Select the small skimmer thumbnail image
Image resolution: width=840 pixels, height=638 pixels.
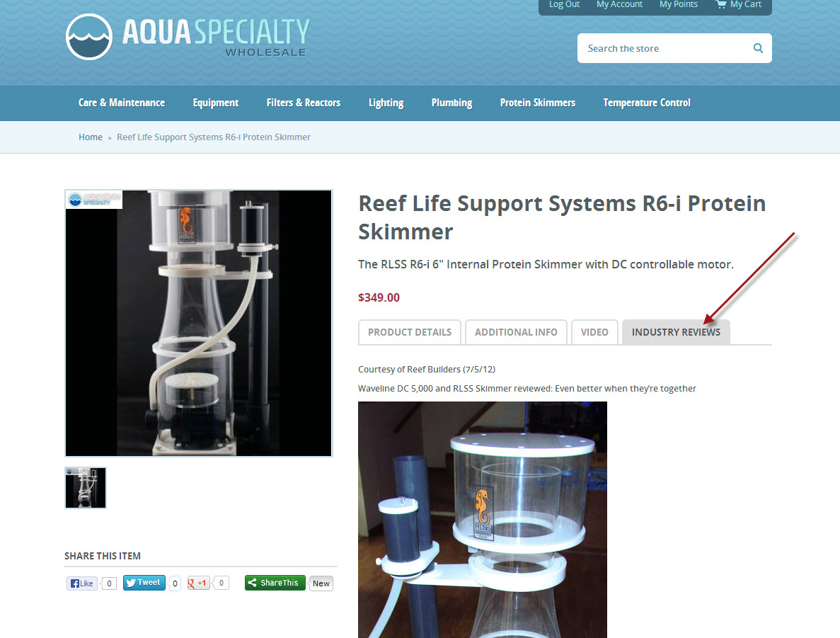pyautogui.click(x=86, y=487)
